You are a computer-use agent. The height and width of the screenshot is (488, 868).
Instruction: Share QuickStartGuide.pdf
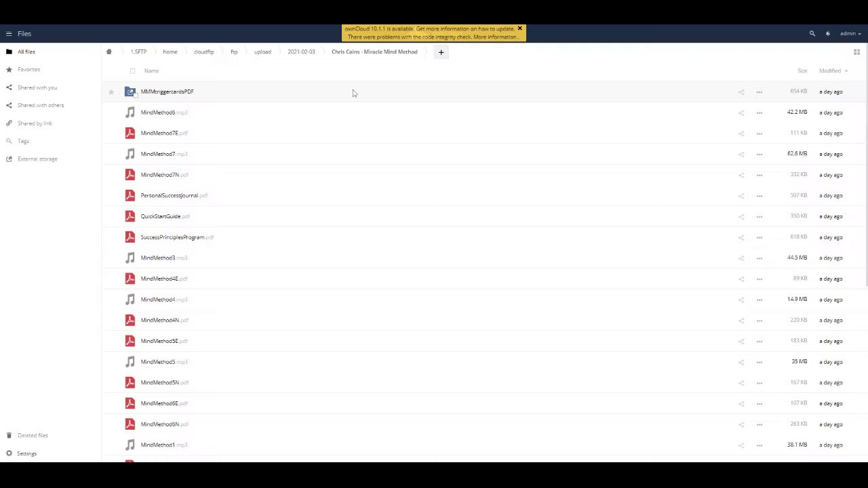point(741,216)
